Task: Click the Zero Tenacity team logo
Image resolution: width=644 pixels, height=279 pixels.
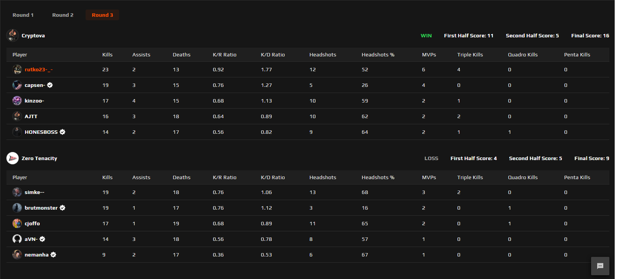Action: (x=12, y=158)
